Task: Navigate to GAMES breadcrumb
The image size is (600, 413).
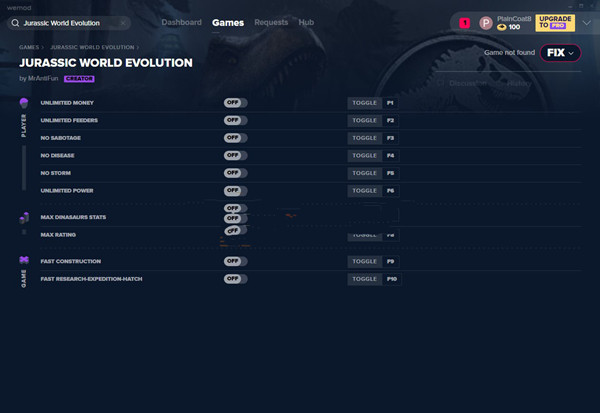Action: (29, 47)
